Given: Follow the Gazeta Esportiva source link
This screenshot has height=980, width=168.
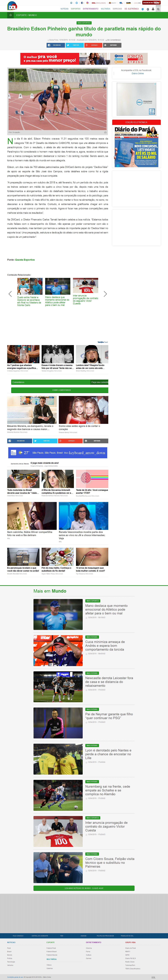Looking at the screenshot, I should point(25,260).
